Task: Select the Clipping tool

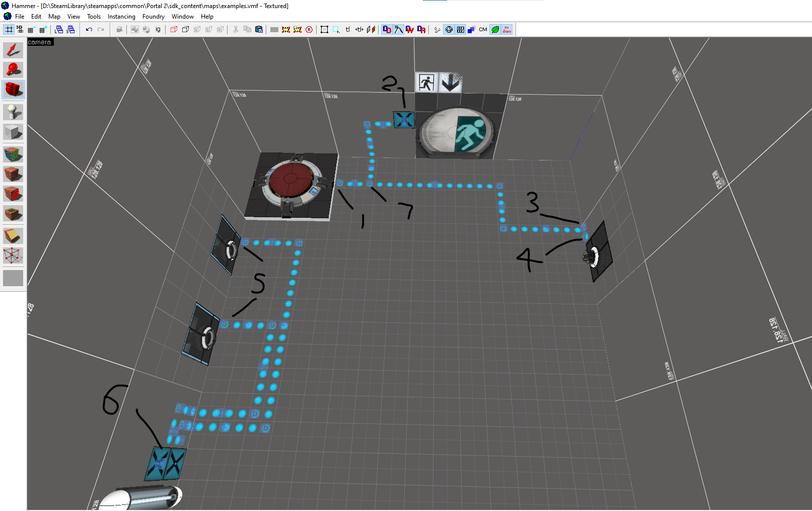Action: click(13, 236)
